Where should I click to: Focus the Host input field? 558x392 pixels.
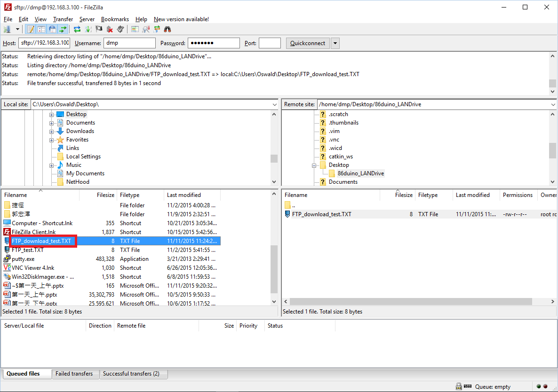[44, 43]
